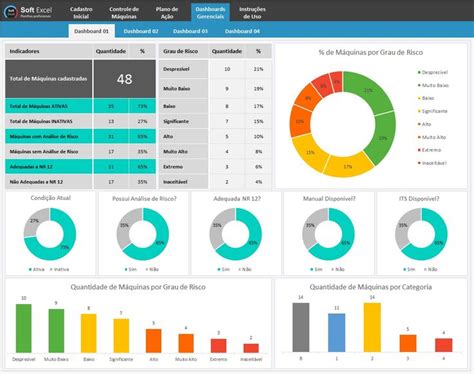
Task: Select the Extremo risk row label
Action: (x=183, y=167)
